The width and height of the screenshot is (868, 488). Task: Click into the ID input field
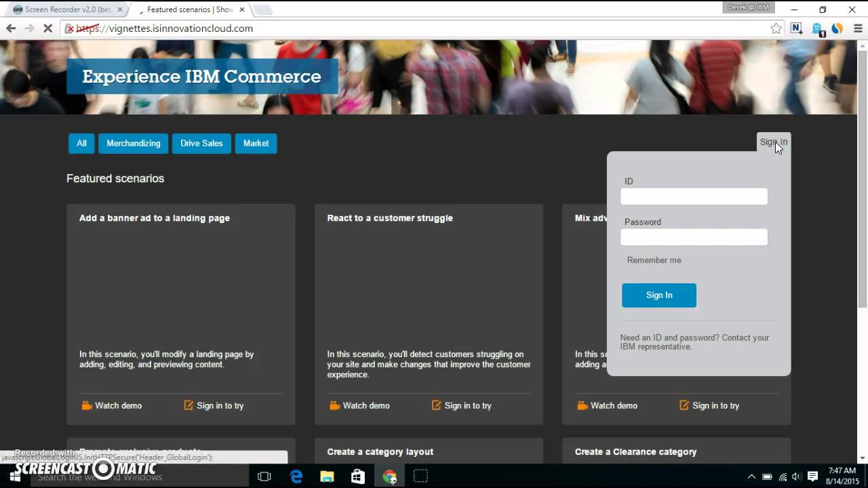[694, 197]
